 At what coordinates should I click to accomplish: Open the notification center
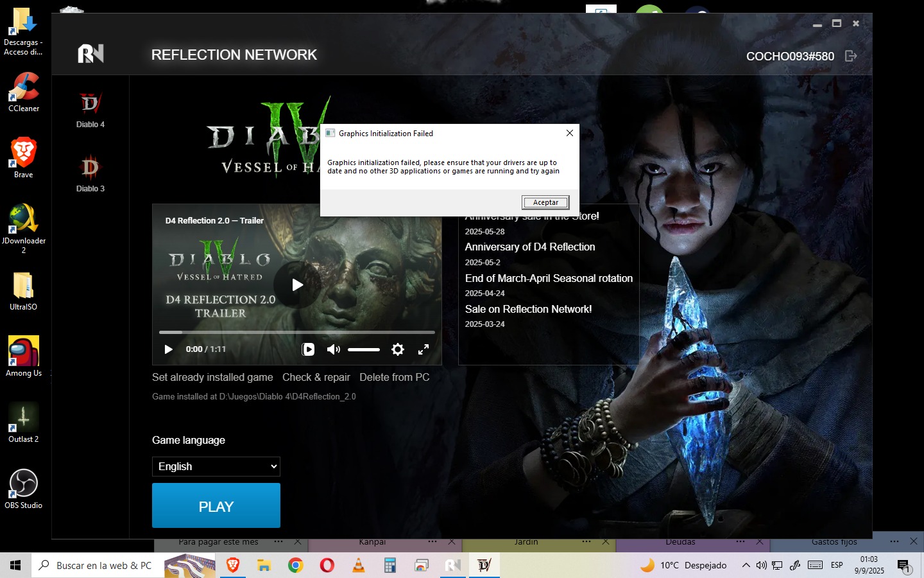pyautogui.click(x=904, y=566)
